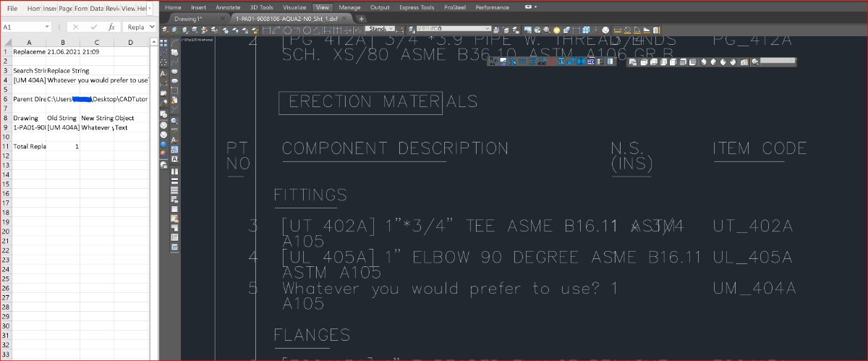The width and height of the screenshot is (868, 361).
Task: Expand the Excel formula bar
Action: click(x=153, y=27)
